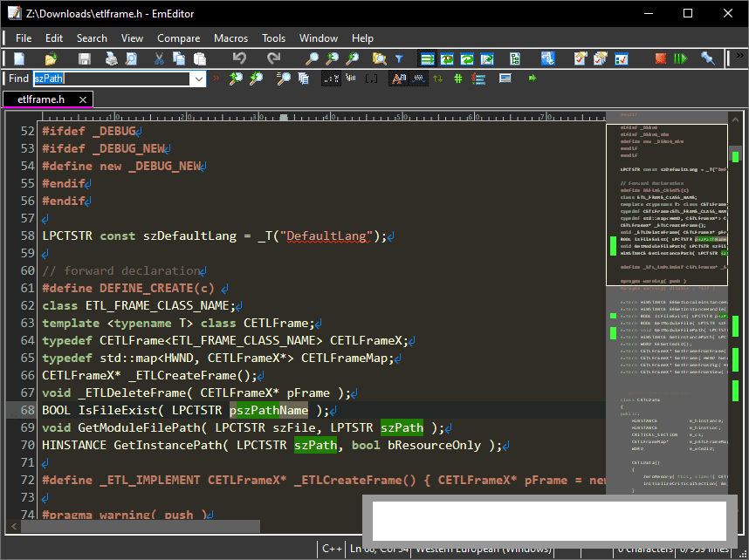Open the Edit menu
This screenshot has width=749, height=560.
click(54, 38)
